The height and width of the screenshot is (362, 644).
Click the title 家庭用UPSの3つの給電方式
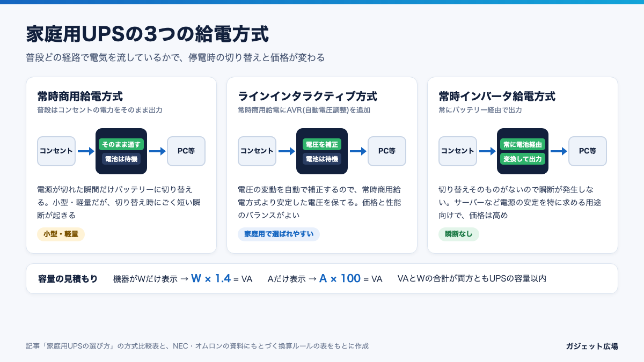pos(148,34)
